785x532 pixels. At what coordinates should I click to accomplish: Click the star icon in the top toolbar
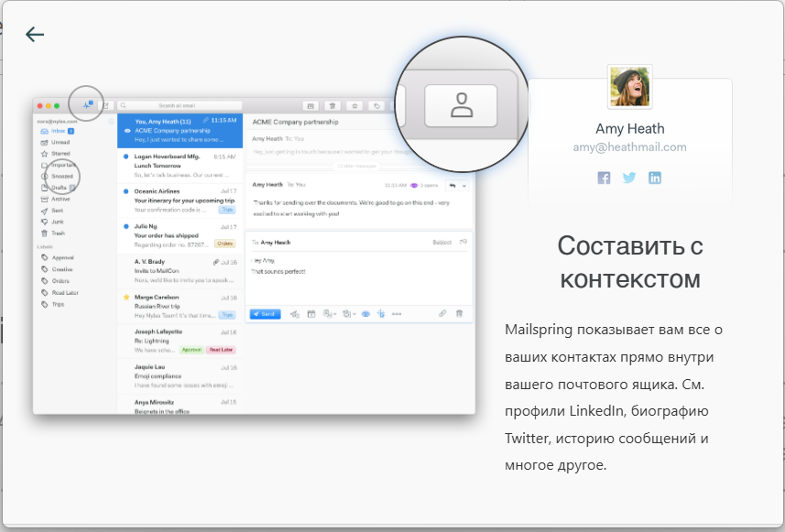click(x=354, y=106)
